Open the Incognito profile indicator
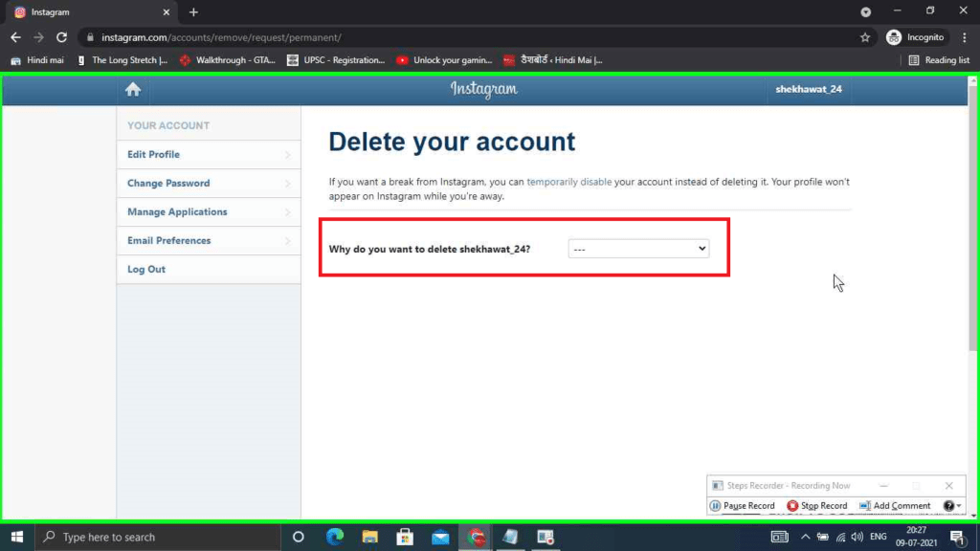This screenshot has width=980, height=551. point(916,37)
